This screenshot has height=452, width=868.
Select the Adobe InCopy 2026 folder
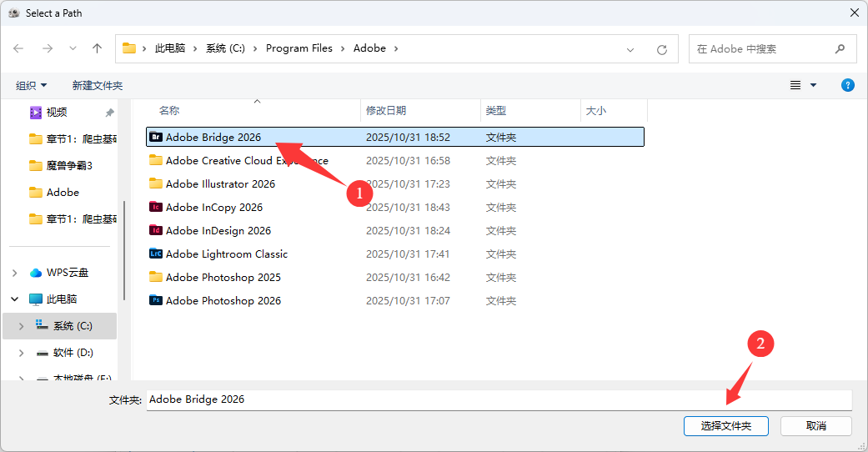(395, 207)
